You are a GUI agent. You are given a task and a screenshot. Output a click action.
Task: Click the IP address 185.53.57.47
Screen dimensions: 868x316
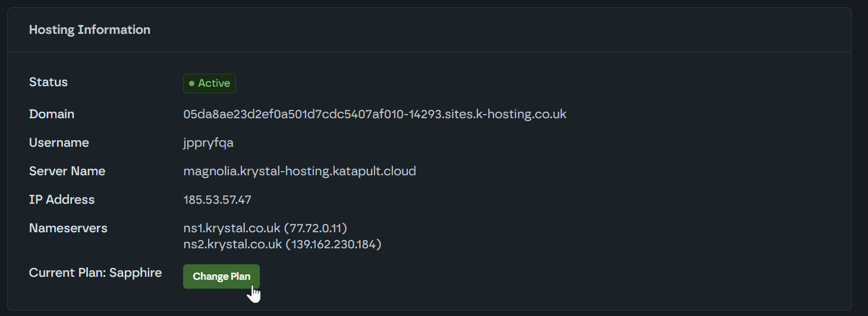217,200
